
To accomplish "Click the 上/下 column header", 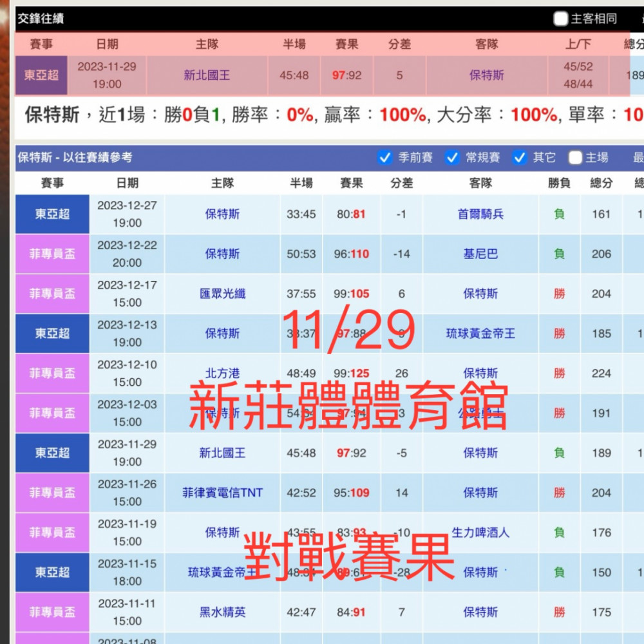I will click(578, 44).
